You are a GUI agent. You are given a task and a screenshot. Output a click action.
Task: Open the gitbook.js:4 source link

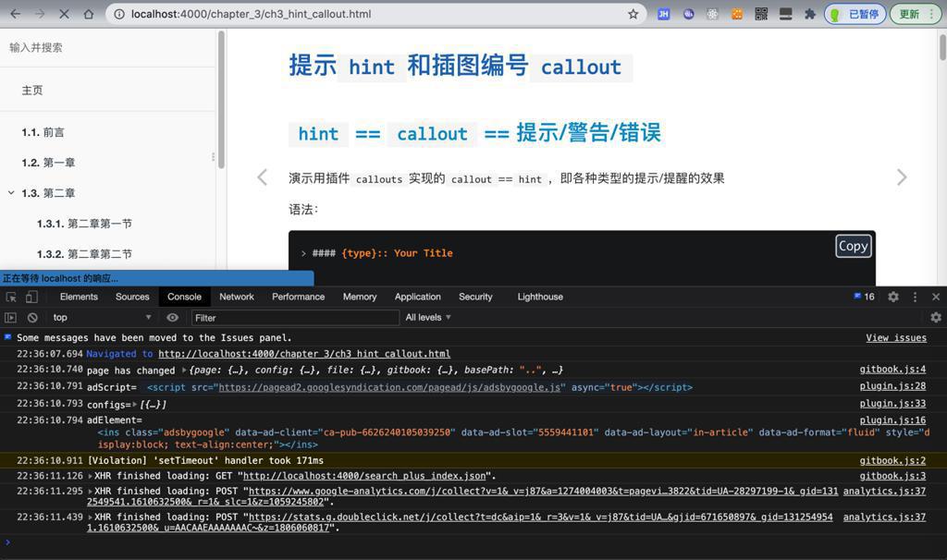click(x=892, y=370)
